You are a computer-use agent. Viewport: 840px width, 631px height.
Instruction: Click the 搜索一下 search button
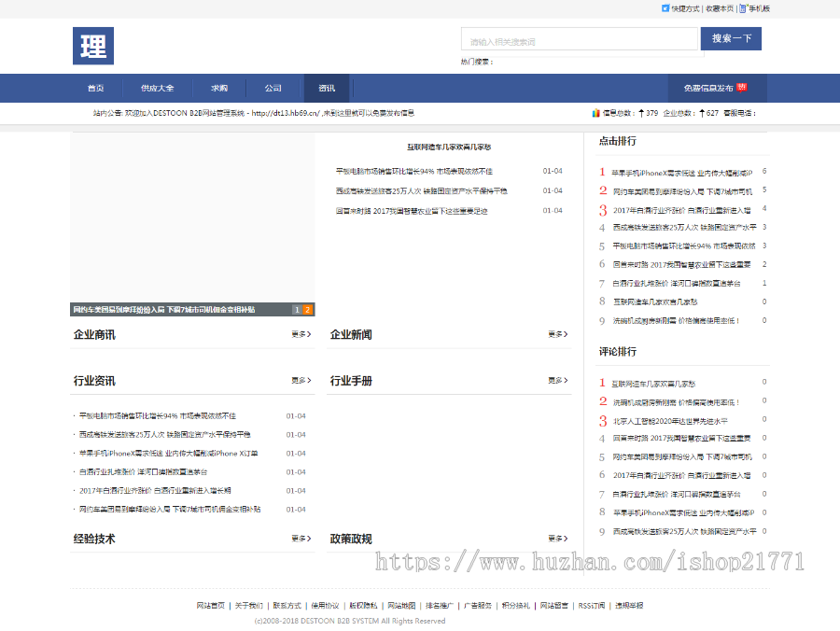point(731,38)
